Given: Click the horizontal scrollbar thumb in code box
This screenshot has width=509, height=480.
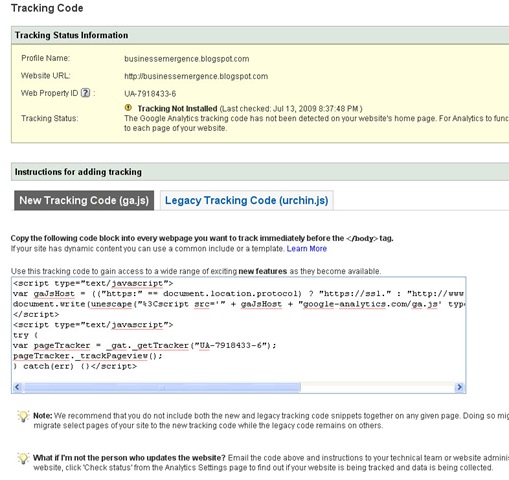Looking at the screenshot, I should (162, 387).
